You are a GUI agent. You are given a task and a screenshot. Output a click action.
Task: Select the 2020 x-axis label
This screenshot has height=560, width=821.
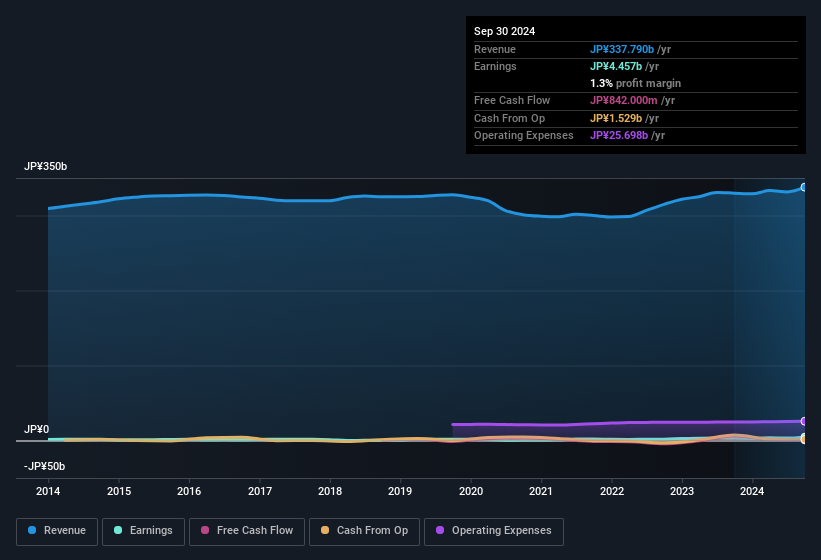pos(471,491)
